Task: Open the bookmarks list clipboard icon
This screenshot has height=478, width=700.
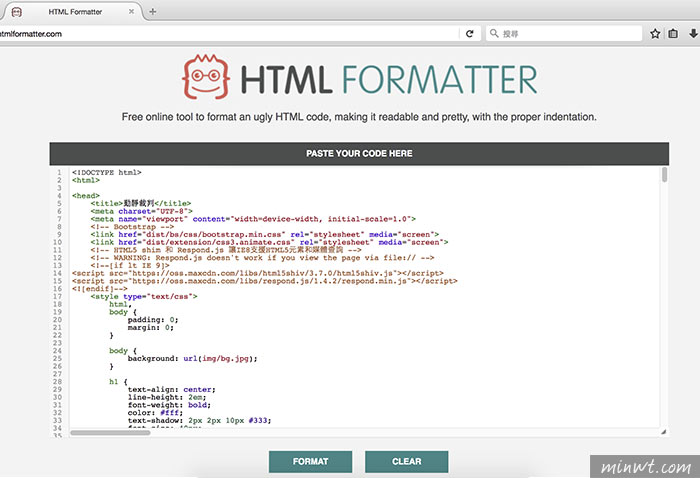Action: (x=673, y=33)
